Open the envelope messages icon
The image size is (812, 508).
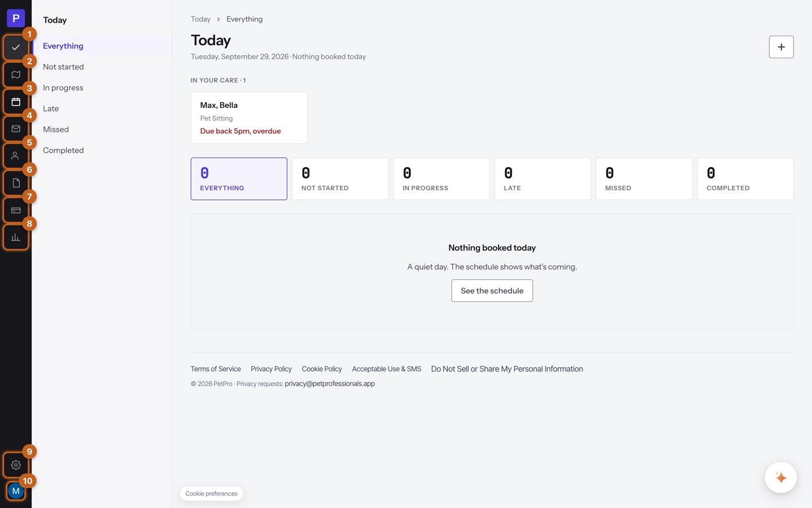[16, 129]
